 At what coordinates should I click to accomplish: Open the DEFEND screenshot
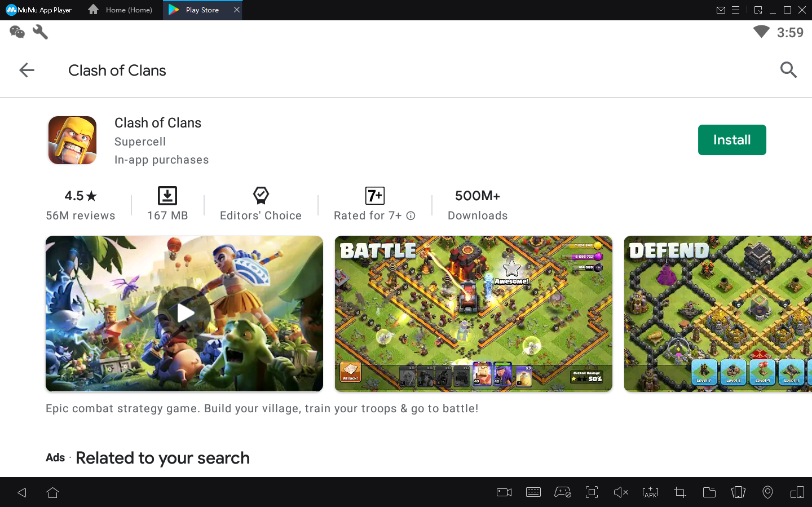tap(718, 314)
